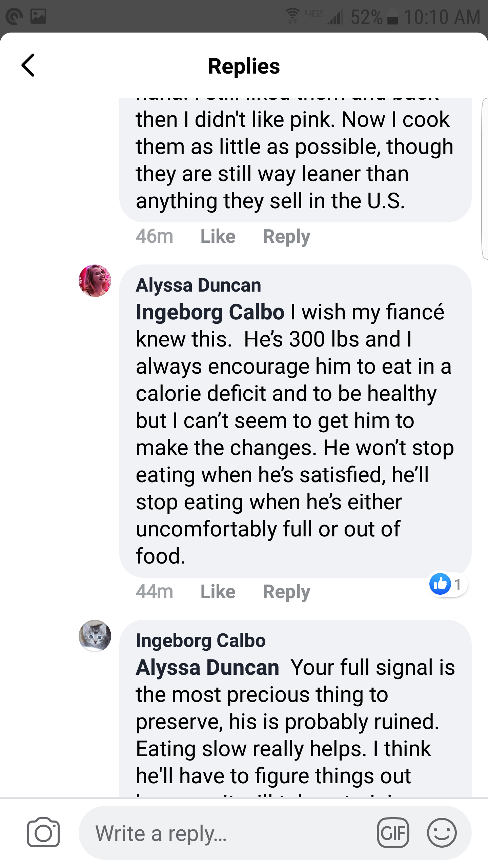Like Alyssa Duncan's 44m comment
The image size is (488, 868).
(218, 591)
